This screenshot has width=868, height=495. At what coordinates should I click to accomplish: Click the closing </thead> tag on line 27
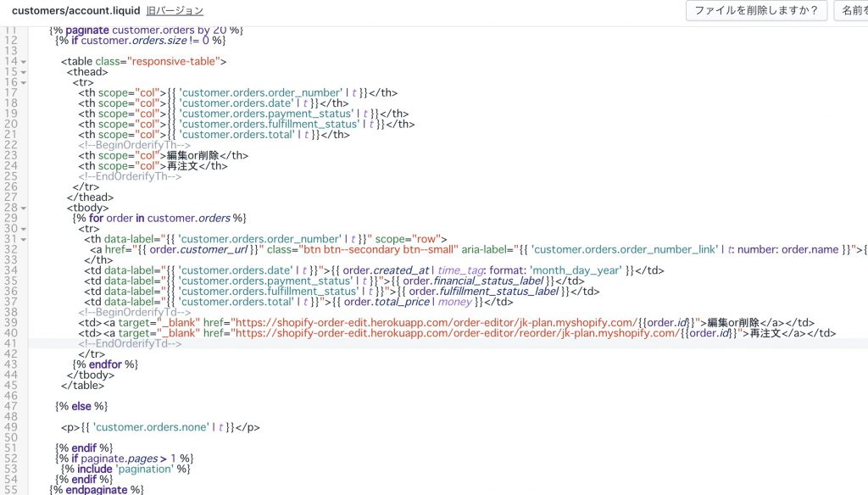click(x=90, y=197)
